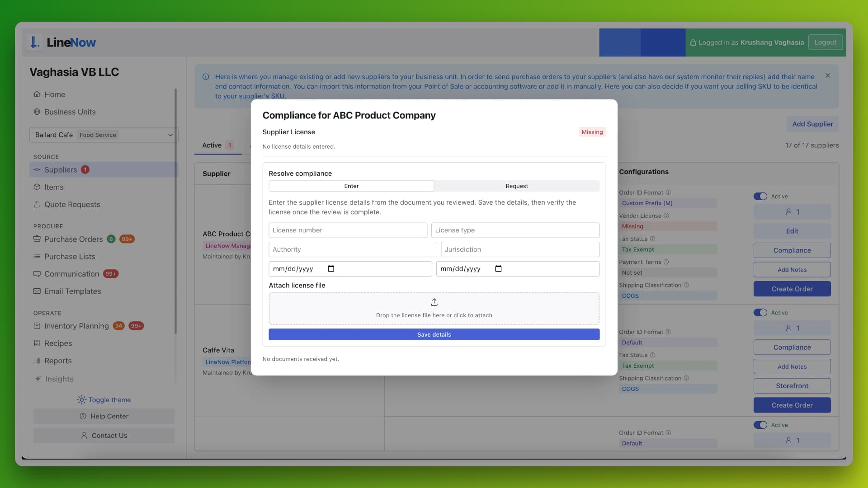The image size is (868, 488).
Task: Click info icon next to Payment Terms
Action: coord(666,262)
